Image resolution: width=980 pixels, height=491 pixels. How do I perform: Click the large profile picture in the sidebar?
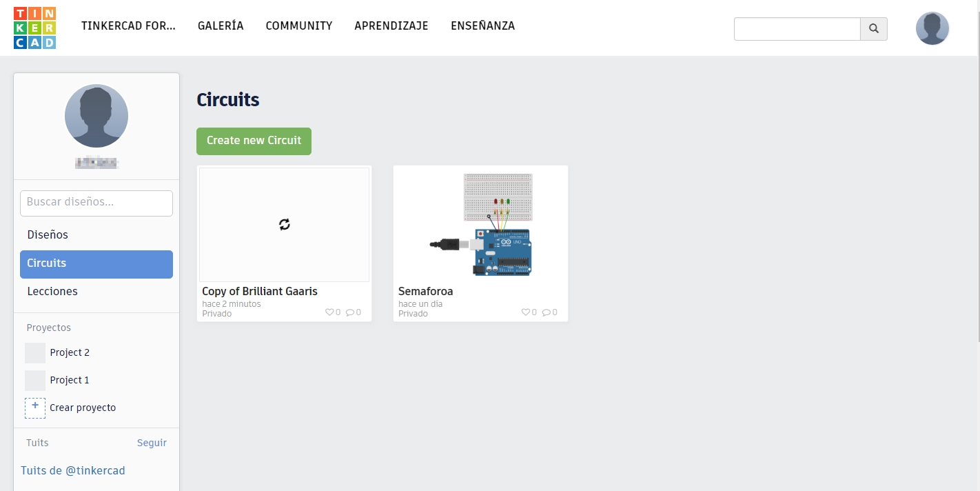click(96, 116)
